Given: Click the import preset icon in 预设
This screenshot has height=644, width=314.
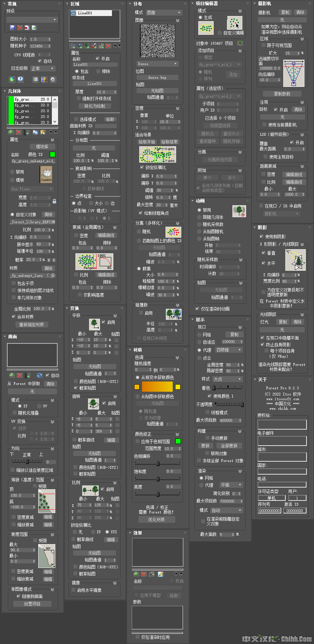Looking at the screenshot, I should [x=27, y=28].
